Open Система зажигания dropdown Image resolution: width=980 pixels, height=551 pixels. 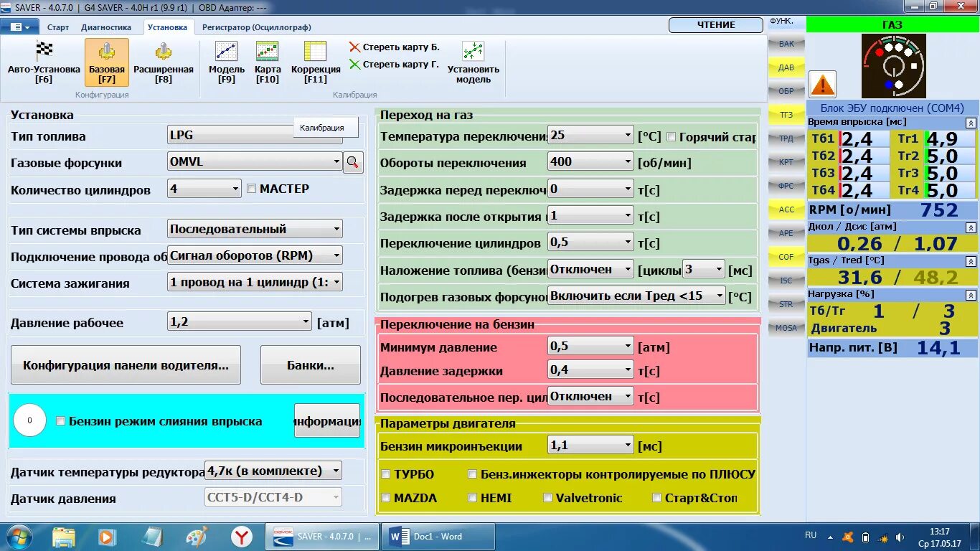pyautogui.click(x=255, y=282)
